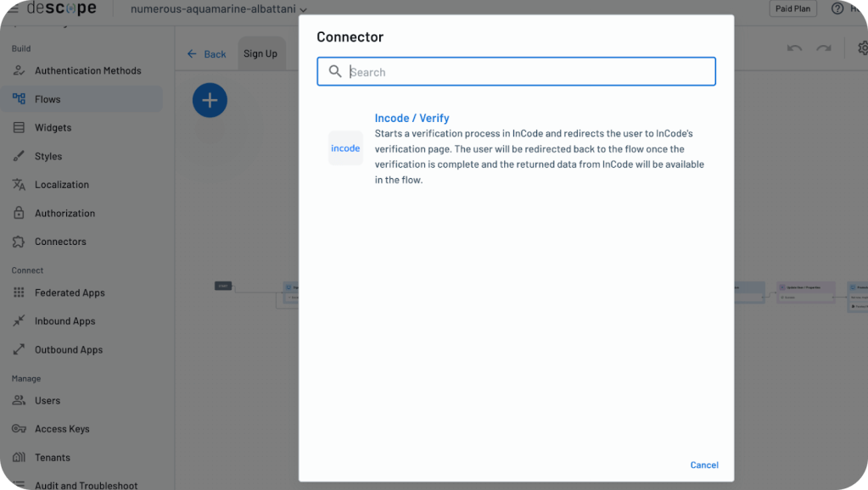Click the undo arrow icon
Viewport: 868px width, 490px height.
(794, 48)
